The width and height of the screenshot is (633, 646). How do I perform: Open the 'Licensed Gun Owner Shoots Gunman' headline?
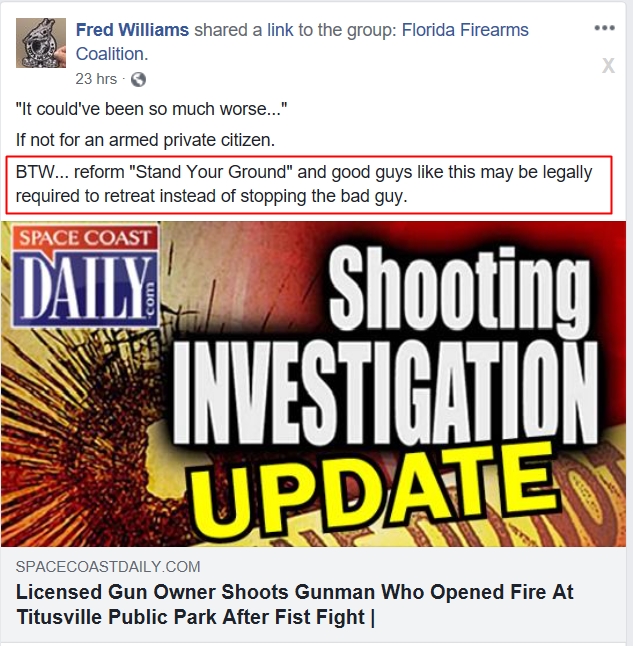tap(295, 605)
